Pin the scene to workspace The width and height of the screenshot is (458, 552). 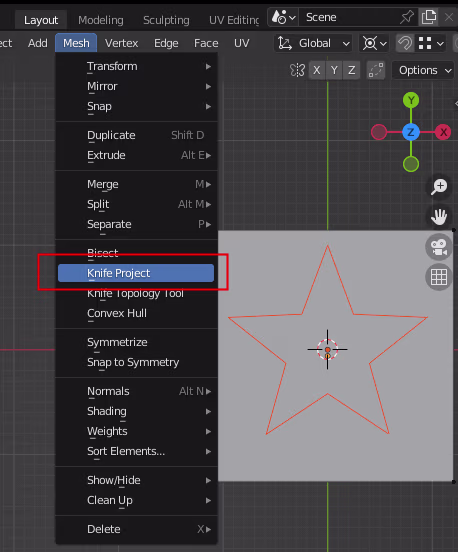(407, 17)
